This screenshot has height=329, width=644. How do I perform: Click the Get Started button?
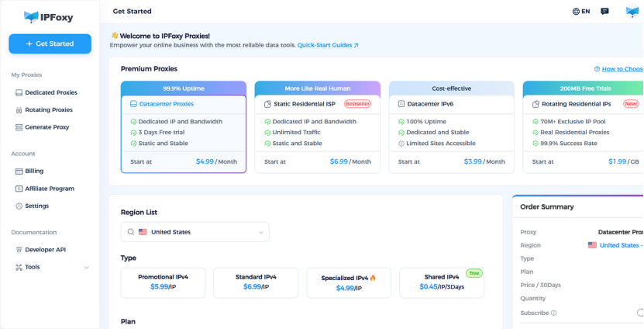point(50,44)
